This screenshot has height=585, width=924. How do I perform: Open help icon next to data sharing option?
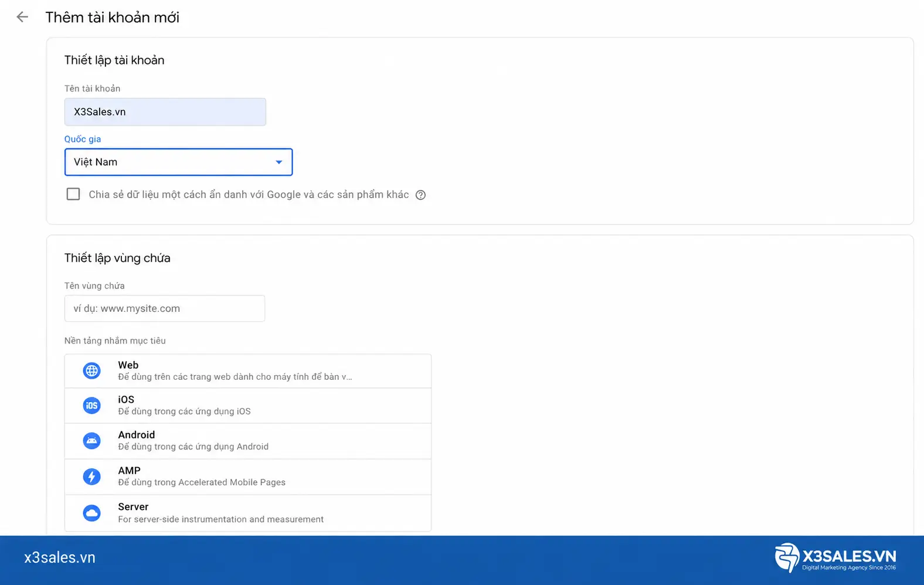420,195
